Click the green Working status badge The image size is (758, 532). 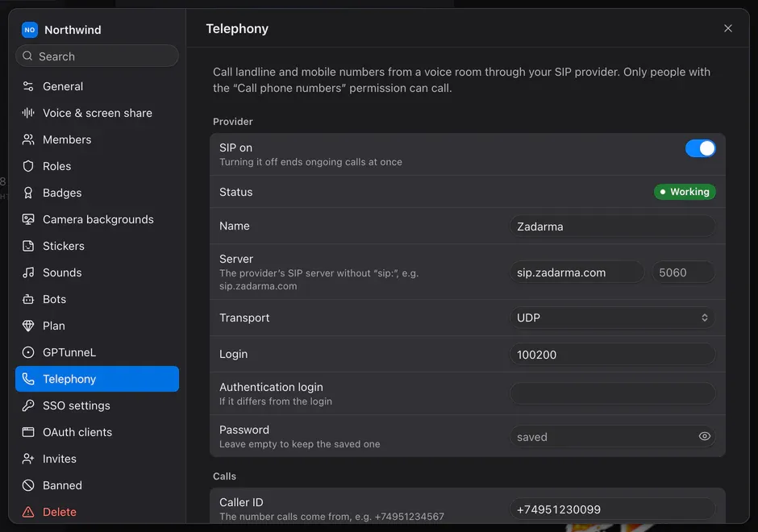[685, 192]
